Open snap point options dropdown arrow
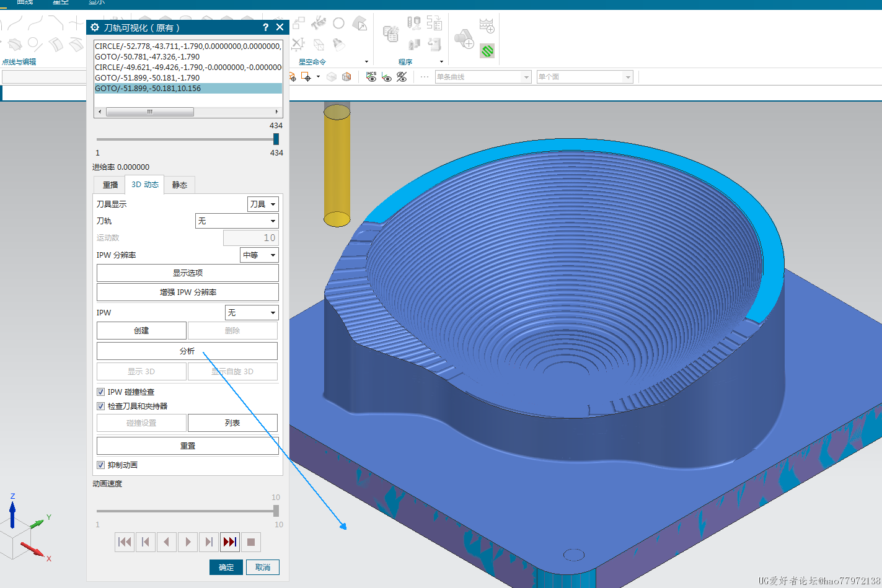Screen dimensions: 882x588 click(318, 77)
